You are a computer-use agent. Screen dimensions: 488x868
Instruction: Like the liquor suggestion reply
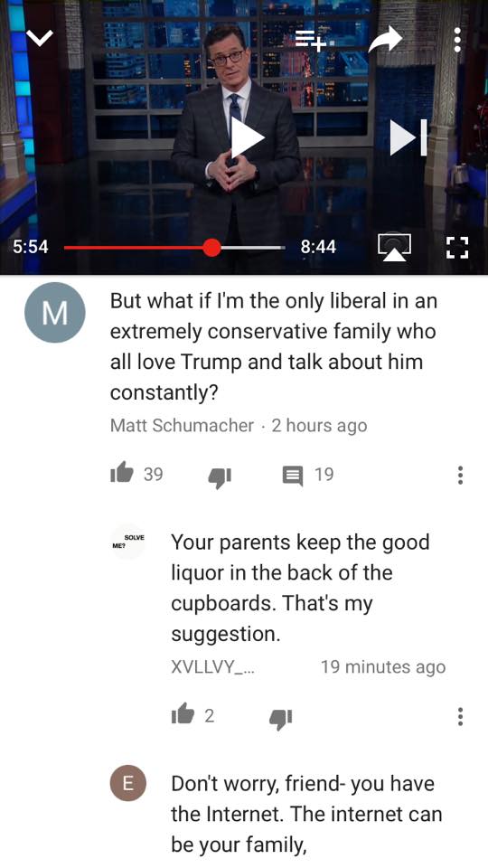pos(183,714)
